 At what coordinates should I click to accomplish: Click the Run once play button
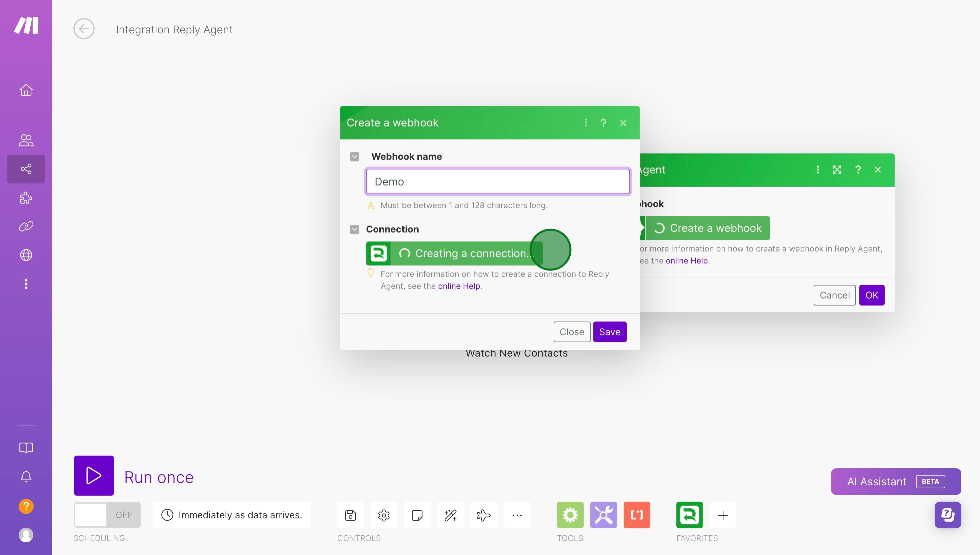pyautogui.click(x=94, y=475)
